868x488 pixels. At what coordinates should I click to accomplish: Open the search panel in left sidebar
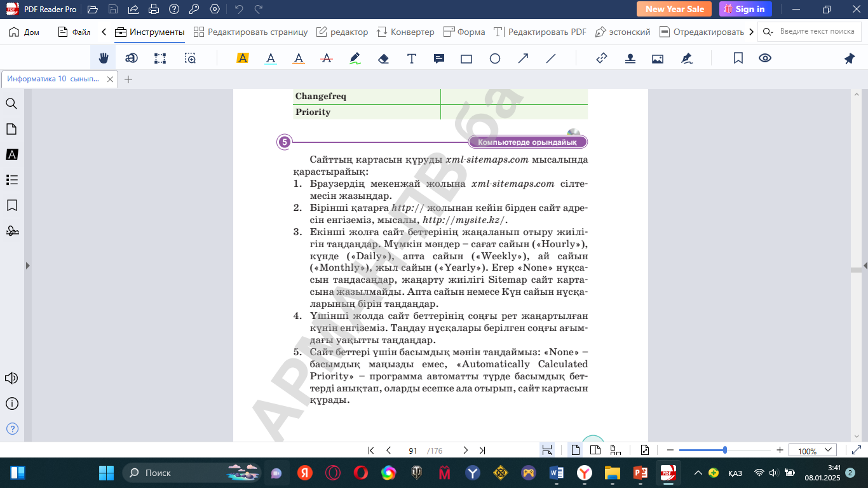click(11, 104)
